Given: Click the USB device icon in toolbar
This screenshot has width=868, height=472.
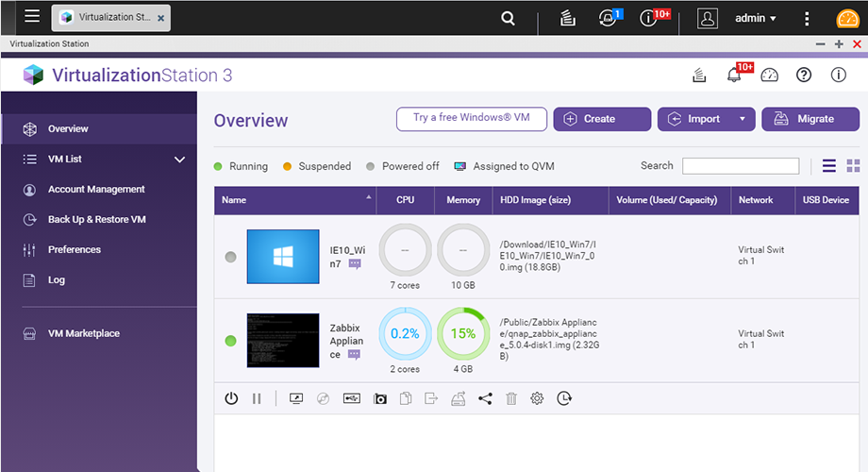Looking at the screenshot, I should tap(352, 398).
